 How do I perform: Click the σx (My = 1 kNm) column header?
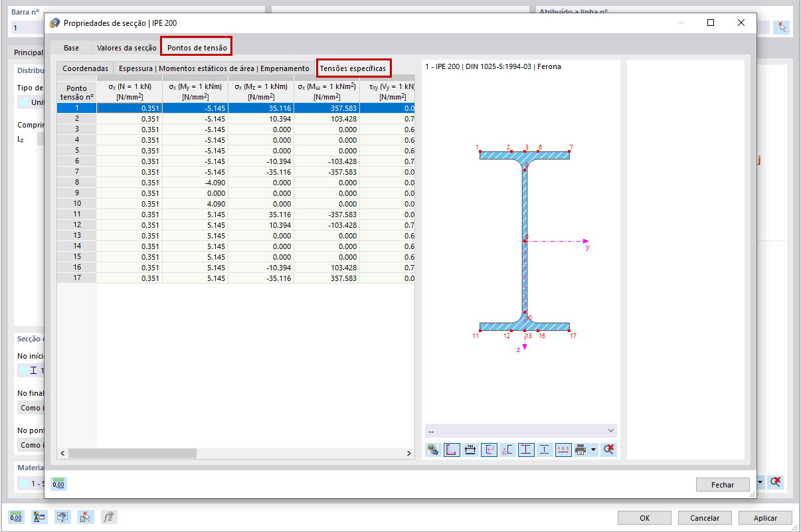point(195,92)
